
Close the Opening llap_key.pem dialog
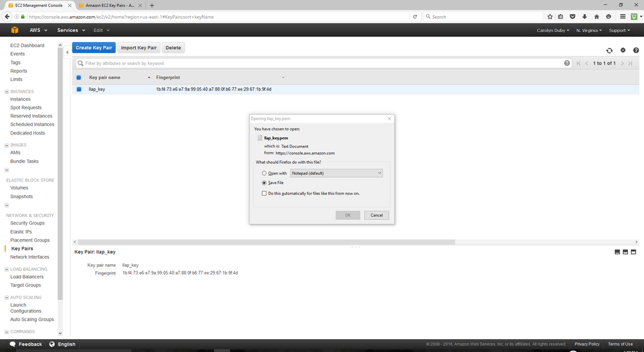click(389, 118)
